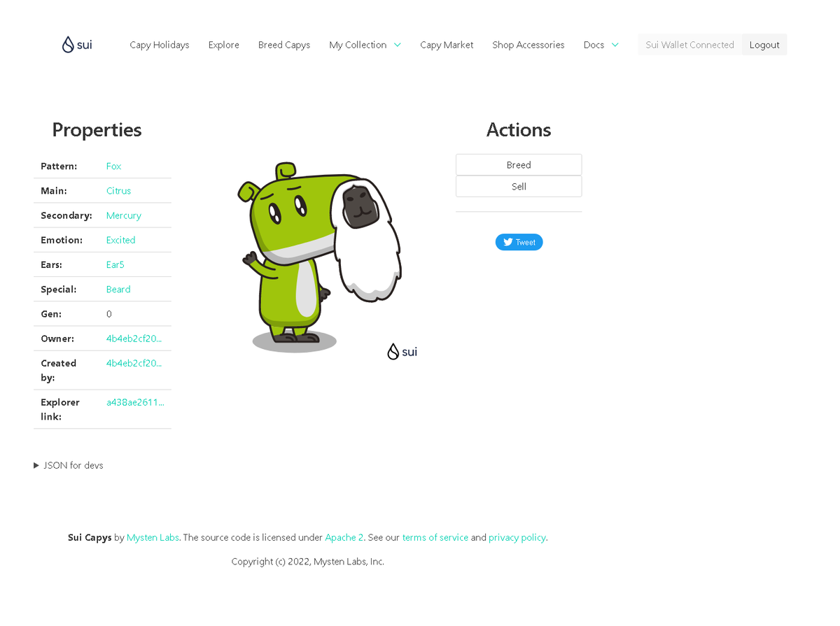Viewport: 840px width, 626px height.
Task: Open Explorer link a438ae2611
Action: (x=136, y=402)
